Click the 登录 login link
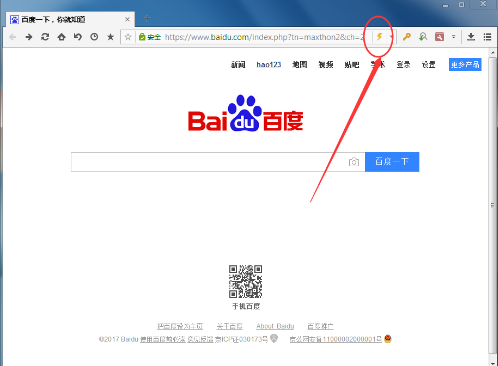The height and width of the screenshot is (366, 498). pos(403,65)
